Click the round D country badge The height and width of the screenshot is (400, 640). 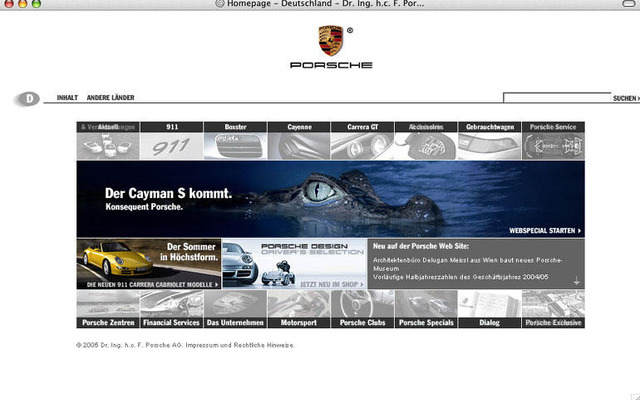coord(28,99)
